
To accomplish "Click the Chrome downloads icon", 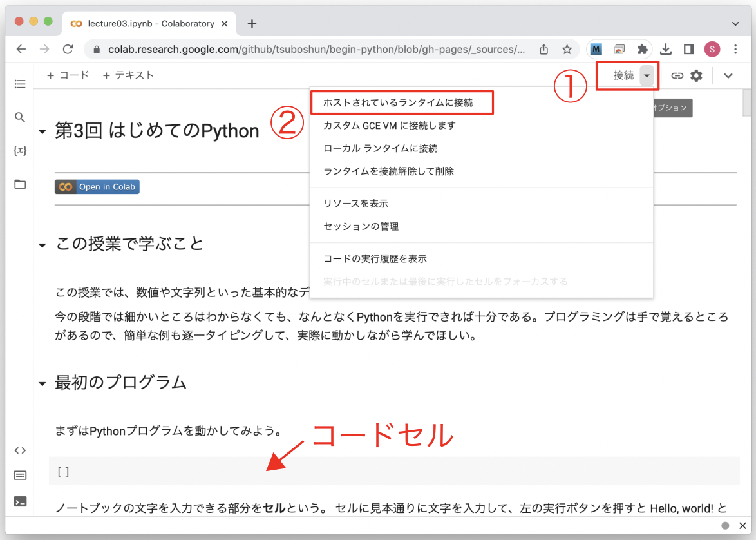I will point(666,49).
